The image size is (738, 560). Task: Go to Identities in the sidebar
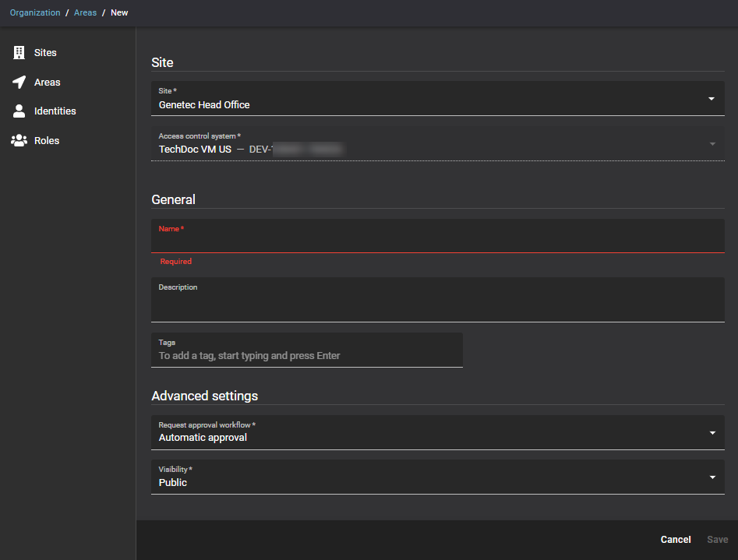click(x=55, y=111)
